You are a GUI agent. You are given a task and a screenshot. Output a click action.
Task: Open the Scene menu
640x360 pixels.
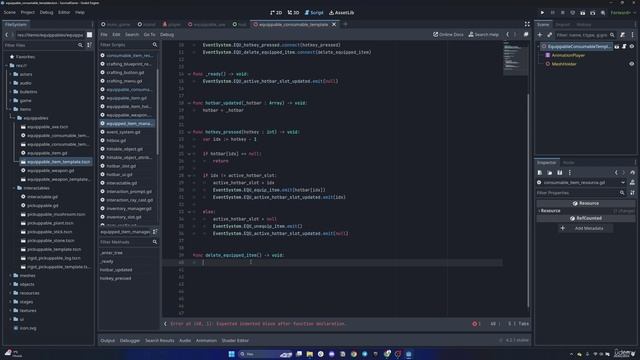click(10, 12)
